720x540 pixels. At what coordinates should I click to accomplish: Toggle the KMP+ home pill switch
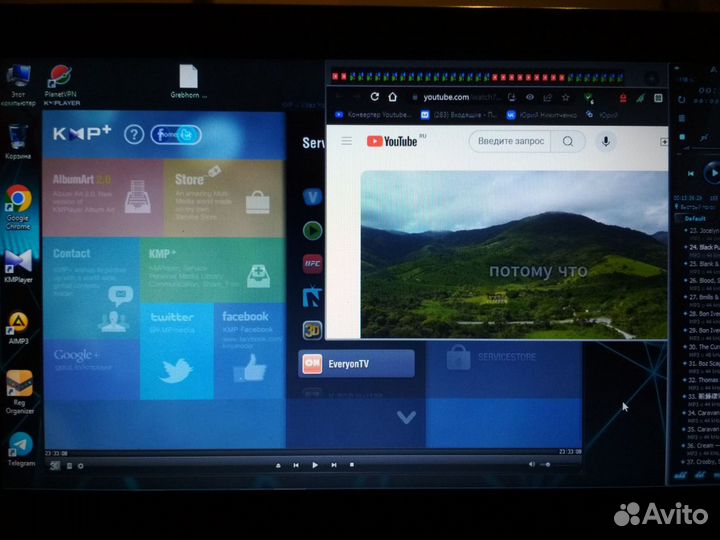point(176,135)
